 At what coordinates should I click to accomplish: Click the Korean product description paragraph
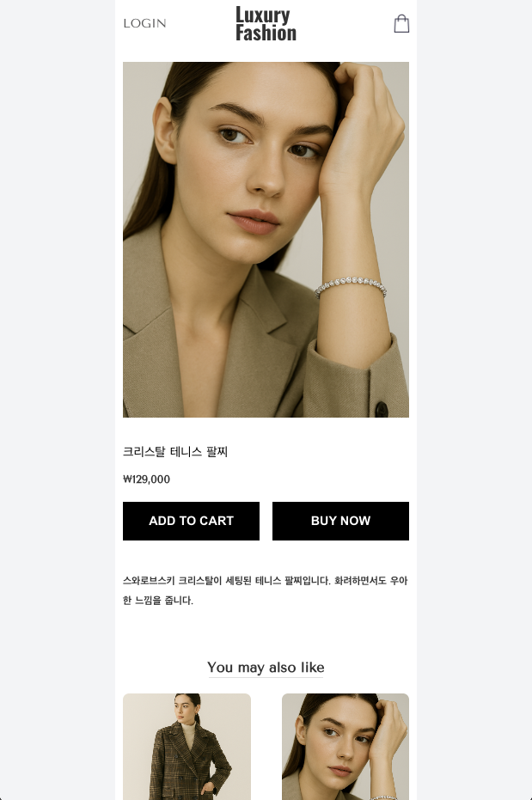click(x=266, y=590)
